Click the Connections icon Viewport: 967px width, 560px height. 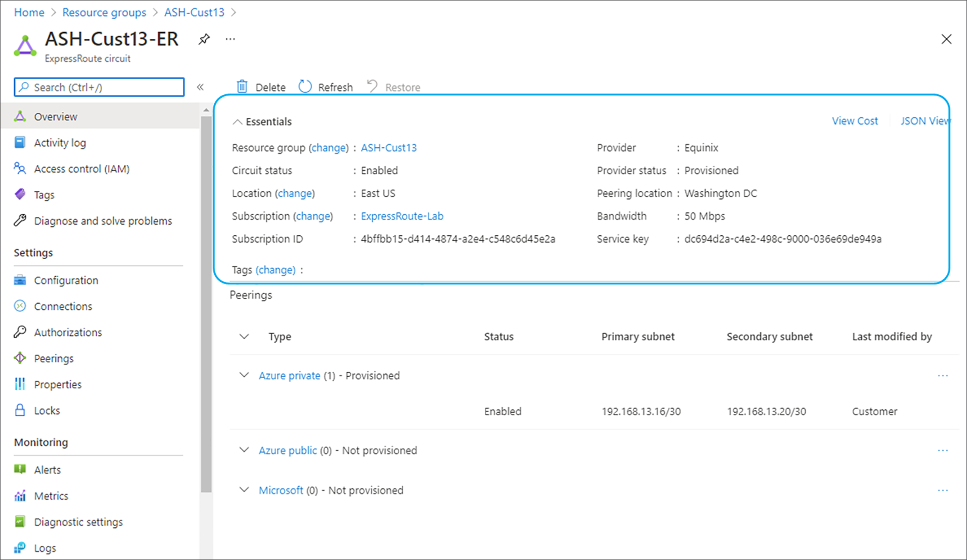pyautogui.click(x=20, y=306)
